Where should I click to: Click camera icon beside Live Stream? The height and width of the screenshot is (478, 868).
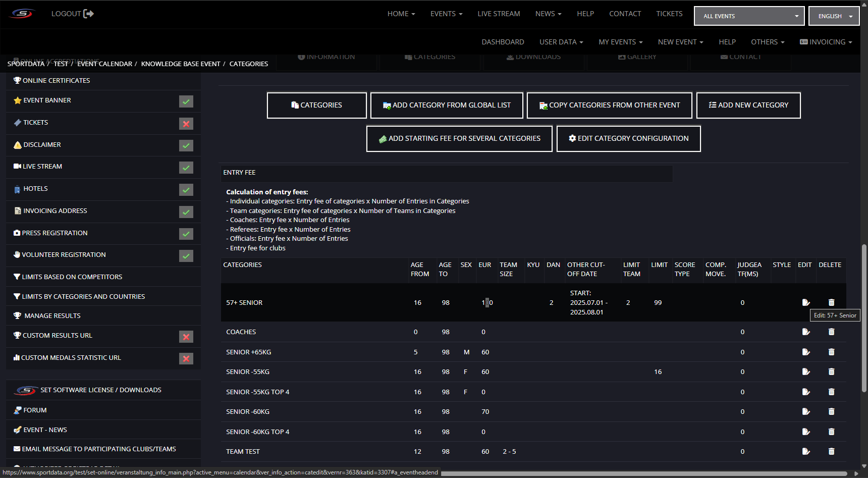[17, 166]
